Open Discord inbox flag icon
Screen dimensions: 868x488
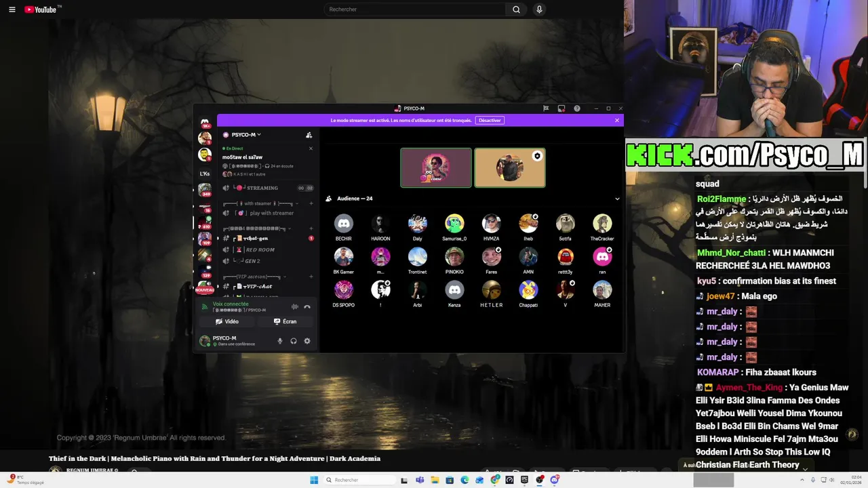(546, 108)
